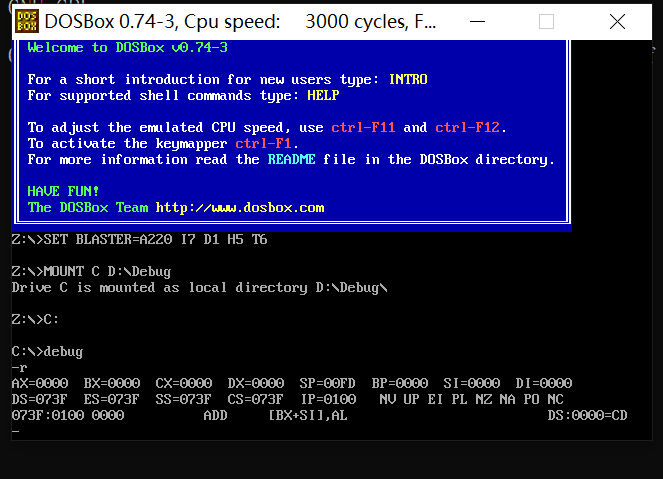The height and width of the screenshot is (479, 663).
Task: Click the C:\>debug command line
Action: (47, 352)
